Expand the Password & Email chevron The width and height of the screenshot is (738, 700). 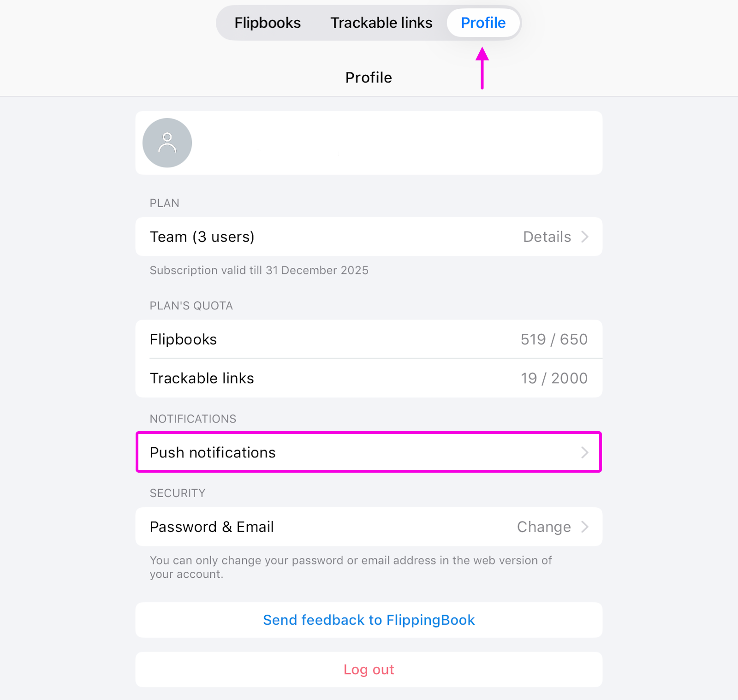(x=585, y=527)
